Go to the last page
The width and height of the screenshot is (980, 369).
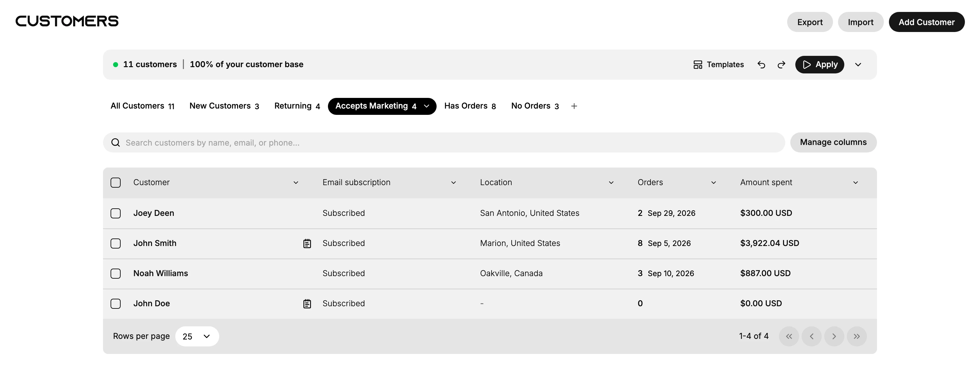point(857,336)
